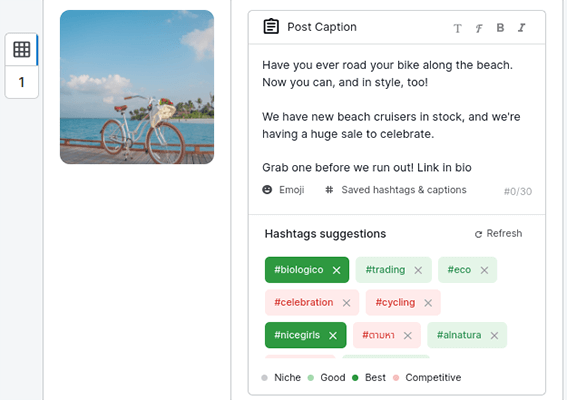Select the #trading hashtag chip
Image resolution: width=567 pixels, height=400 pixels.
pyautogui.click(x=385, y=270)
